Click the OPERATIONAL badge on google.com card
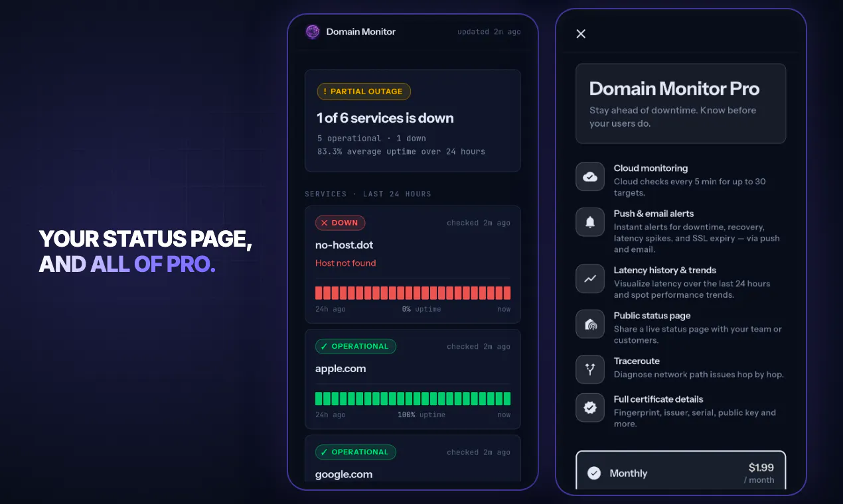 [x=355, y=452]
